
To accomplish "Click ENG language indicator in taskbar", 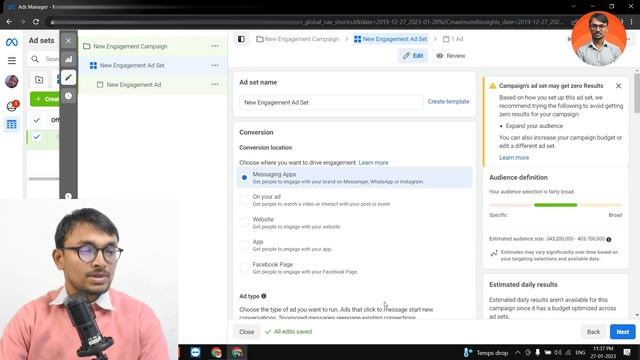I will pos(580,352).
